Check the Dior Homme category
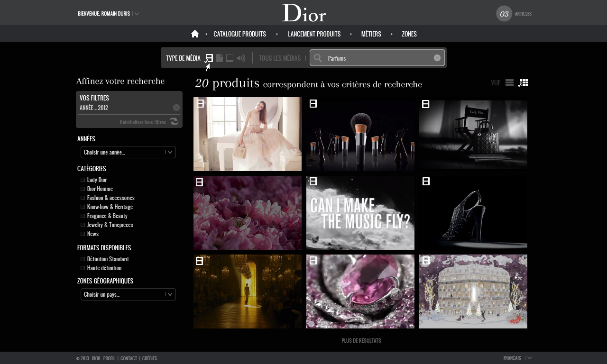 pos(83,189)
